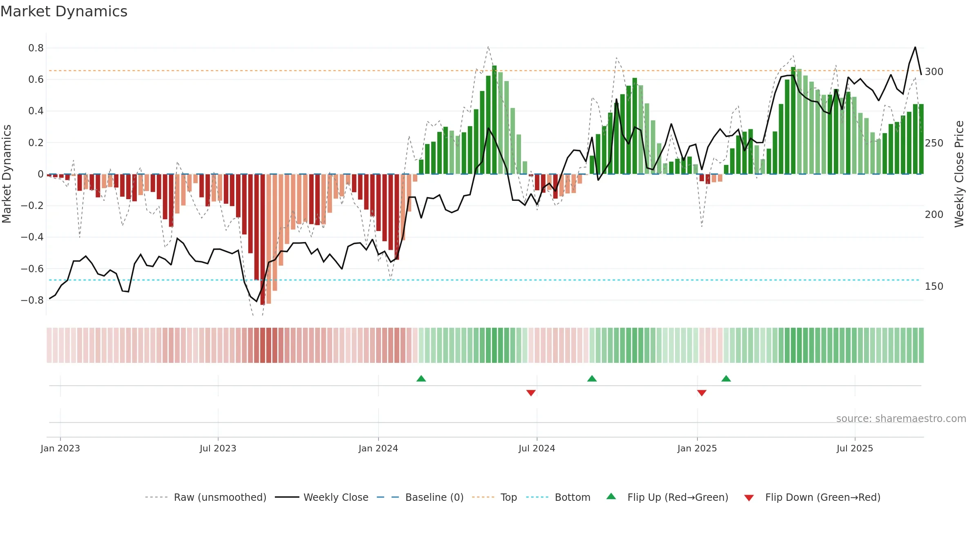Toggle Raw (unsmoothed) legend entry
This screenshot has width=980, height=551.
point(206,497)
